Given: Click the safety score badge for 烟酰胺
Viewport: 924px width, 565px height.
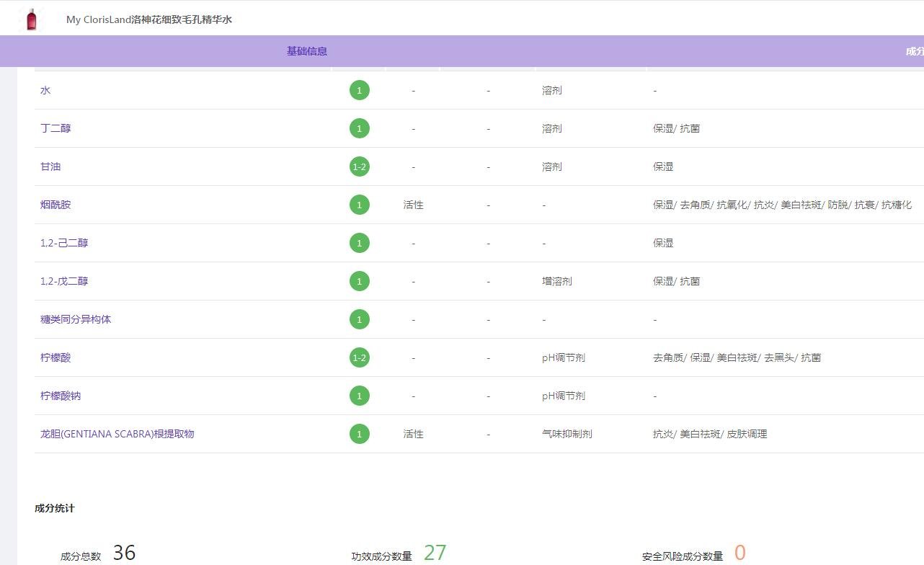Looking at the screenshot, I should pyautogui.click(x=359, y=205).
